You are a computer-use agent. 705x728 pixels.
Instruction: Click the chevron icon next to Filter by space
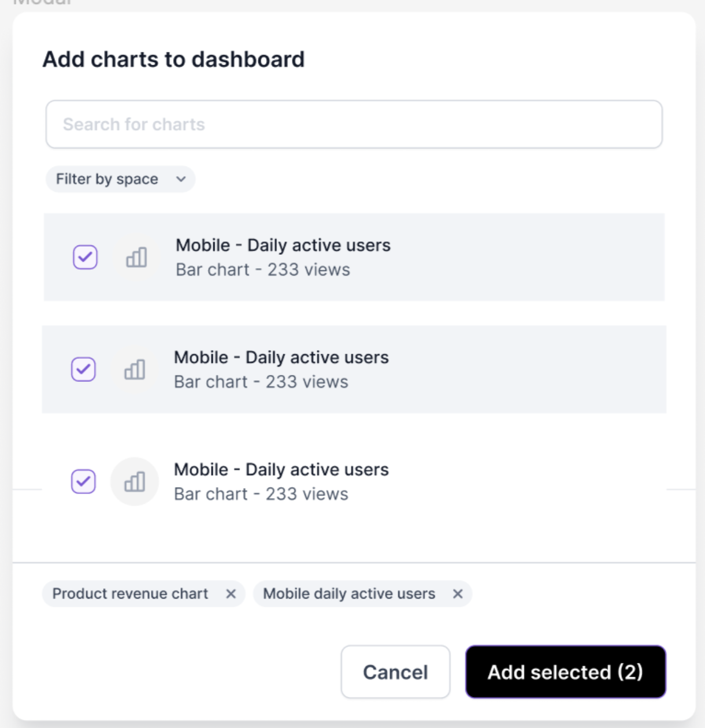coord(180,179)
